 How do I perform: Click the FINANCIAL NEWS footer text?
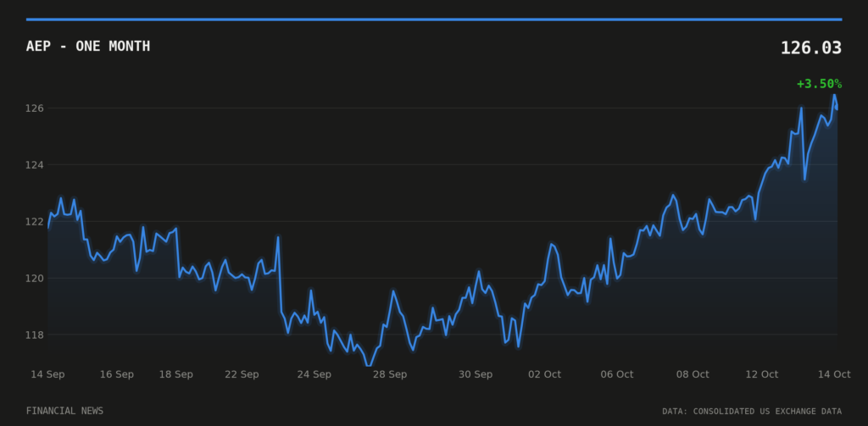click(x=64, y=411)
